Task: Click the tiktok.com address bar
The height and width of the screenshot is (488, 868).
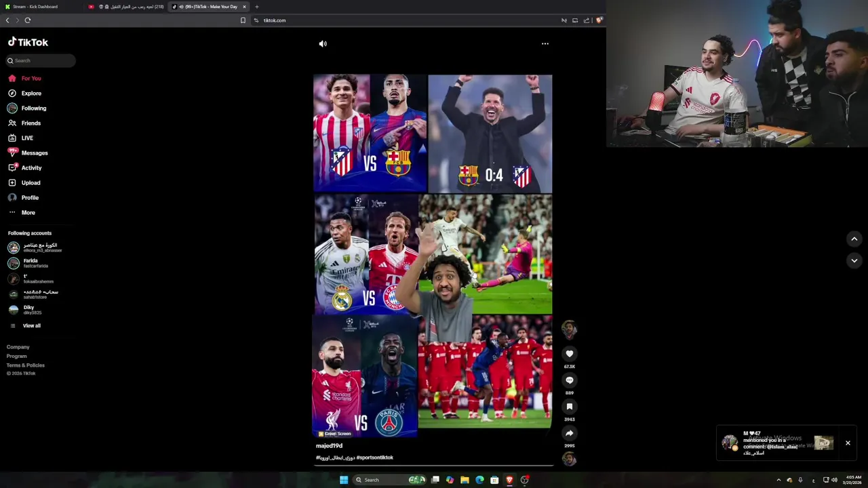Action: click(x=275, y=20)
